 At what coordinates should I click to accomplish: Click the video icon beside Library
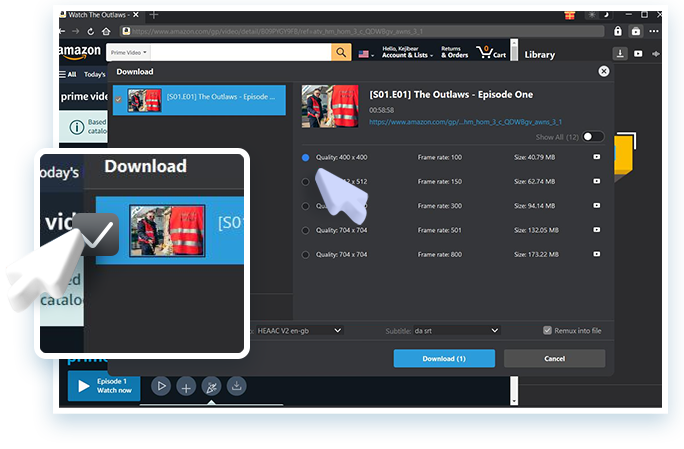[638, 54]
